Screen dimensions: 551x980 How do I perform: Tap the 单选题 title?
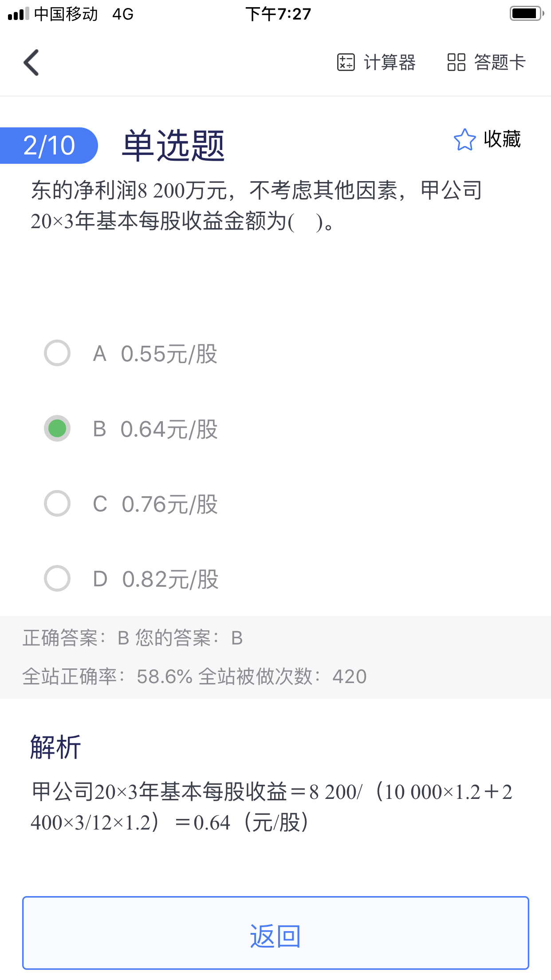(x=173, y=146)
